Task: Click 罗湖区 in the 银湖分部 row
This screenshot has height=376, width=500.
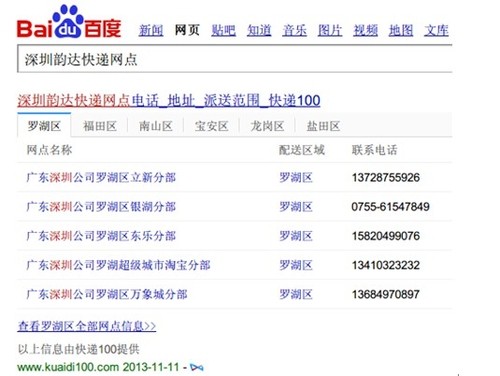Action: coord(296,207)
